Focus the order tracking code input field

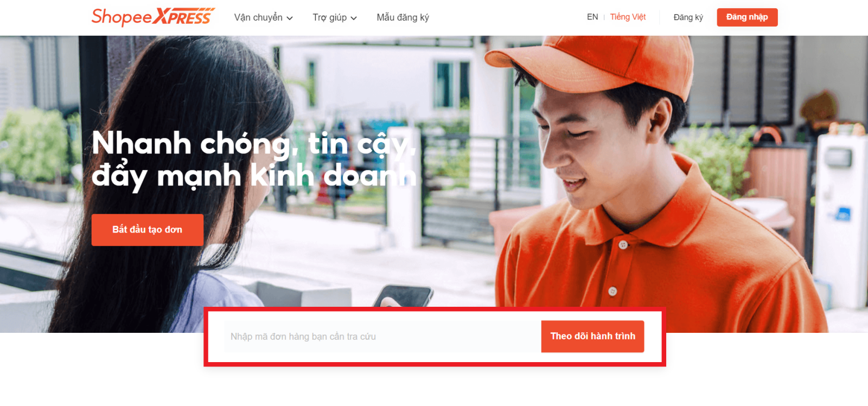tap(382, 337)
